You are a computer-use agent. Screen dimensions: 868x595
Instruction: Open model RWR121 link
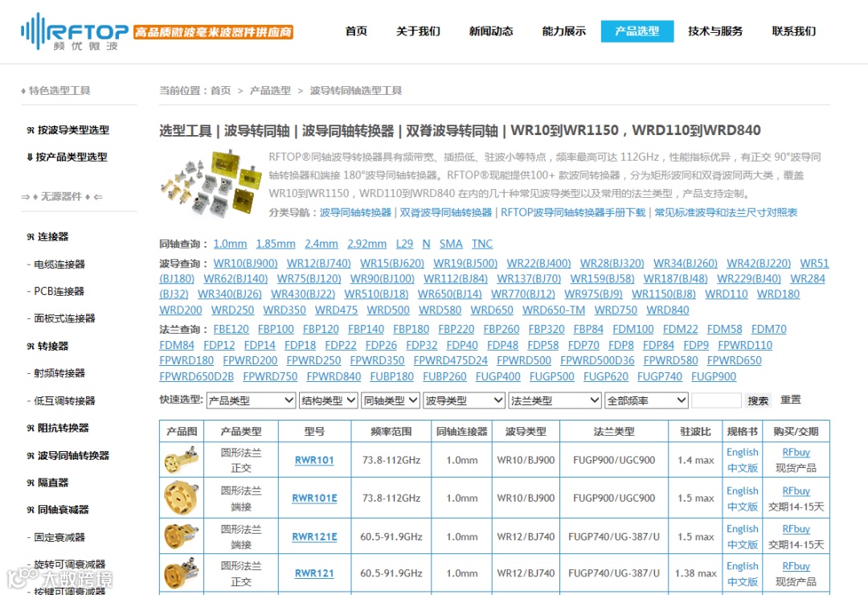click(314, 573)
